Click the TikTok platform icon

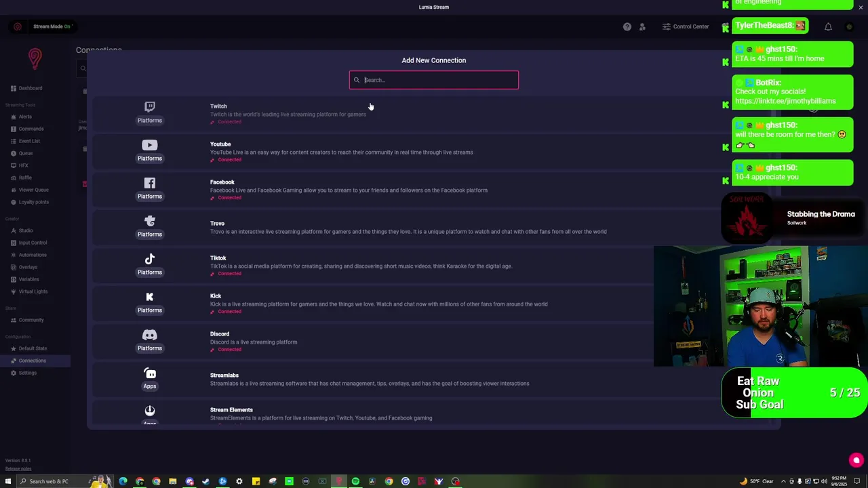(150, 259)
